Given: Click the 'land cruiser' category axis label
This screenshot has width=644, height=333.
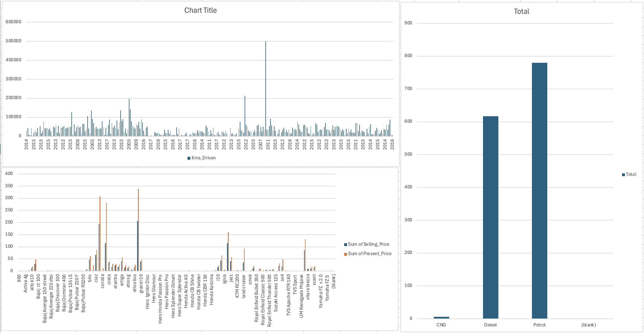Looking at the screenshot, I should coord(244,286).
